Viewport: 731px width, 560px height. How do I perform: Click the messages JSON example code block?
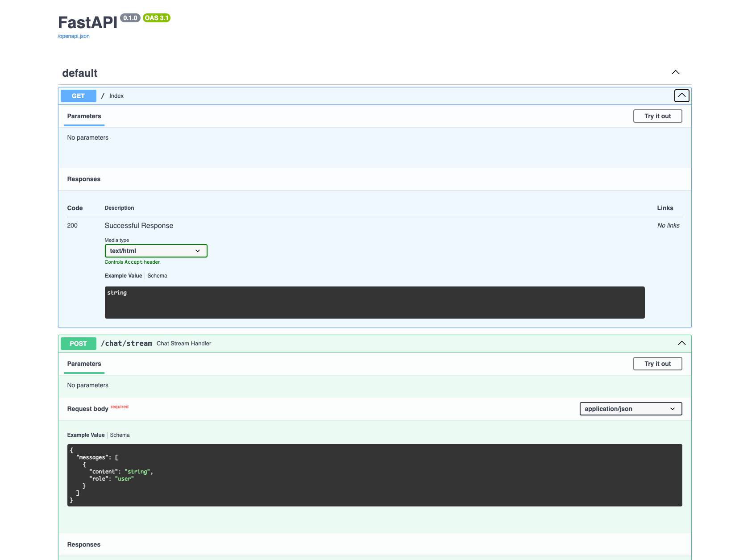pyautogui.click(x=375, y=475)
